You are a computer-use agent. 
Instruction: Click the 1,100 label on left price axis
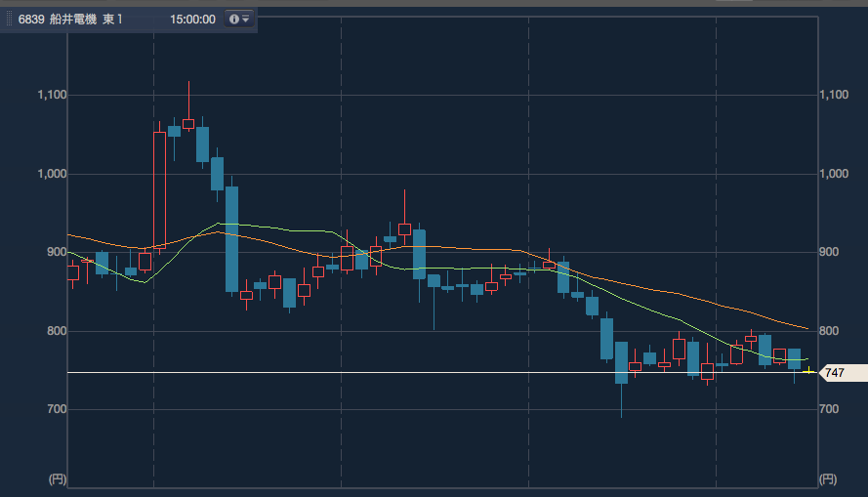coord(52,95)
